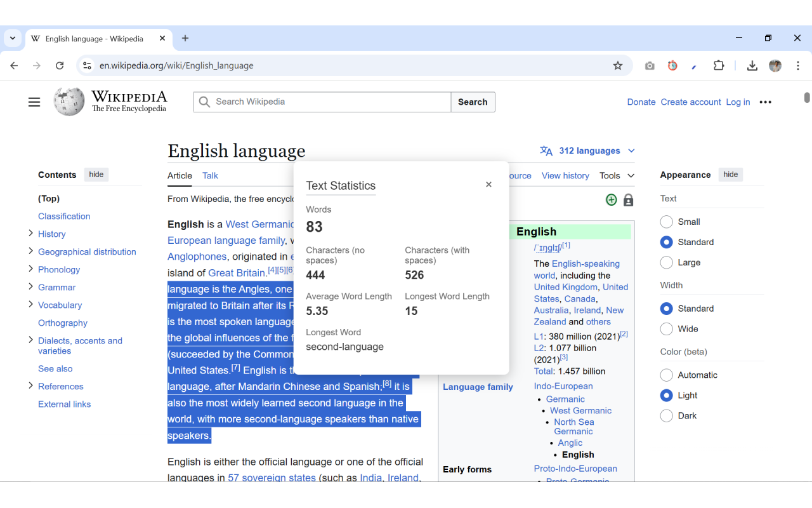Select Dark color mode
This screenshot has height=508, width=812.
666,415
